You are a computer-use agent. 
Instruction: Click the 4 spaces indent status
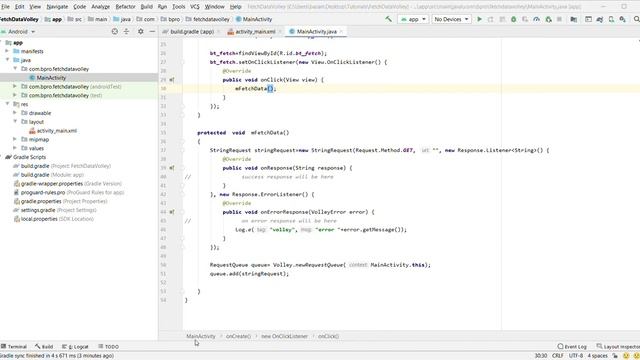[x=598, y=356]
